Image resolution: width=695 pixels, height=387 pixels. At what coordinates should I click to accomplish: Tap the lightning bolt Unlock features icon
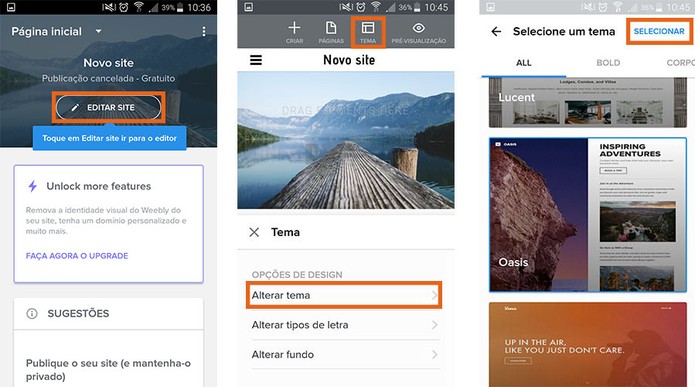(x=32, y=186)
